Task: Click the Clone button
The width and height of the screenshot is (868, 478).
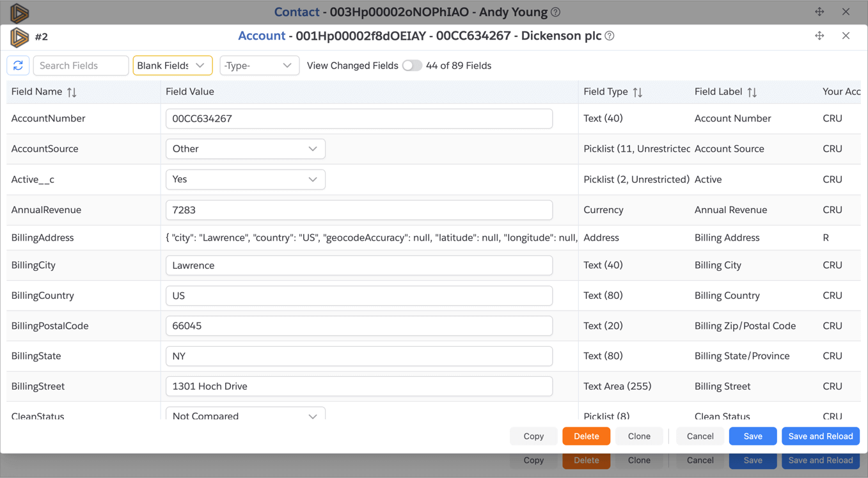Action: coord(638,436)
